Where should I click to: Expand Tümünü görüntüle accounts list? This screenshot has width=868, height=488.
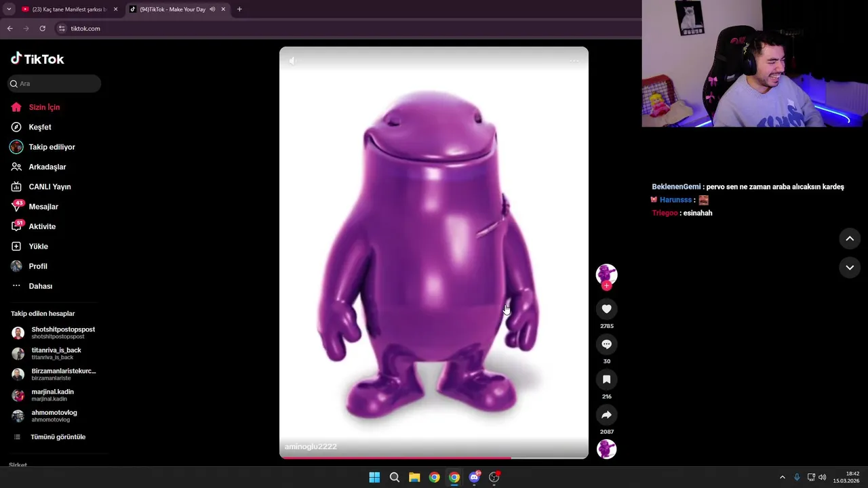coord(58,437)
